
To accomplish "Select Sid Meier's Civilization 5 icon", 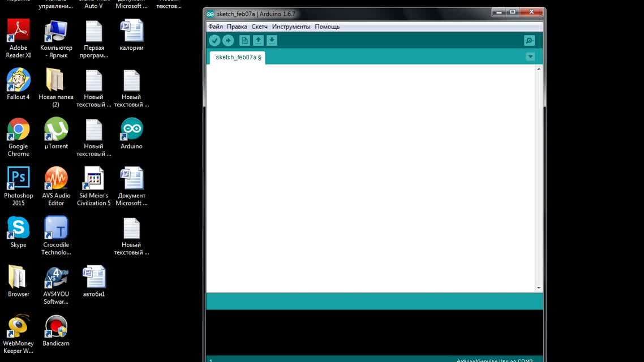I will pyautogui.click(x=93, y=186).
